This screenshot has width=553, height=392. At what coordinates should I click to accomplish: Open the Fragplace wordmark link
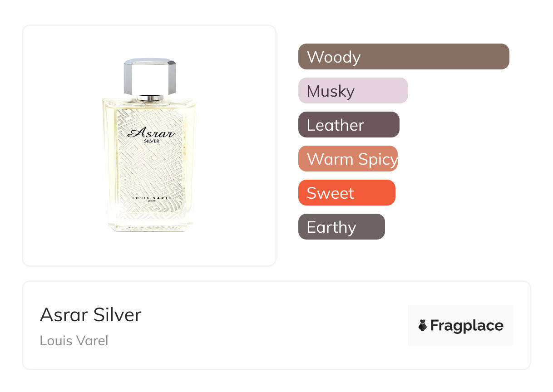[x=467, y=325]
